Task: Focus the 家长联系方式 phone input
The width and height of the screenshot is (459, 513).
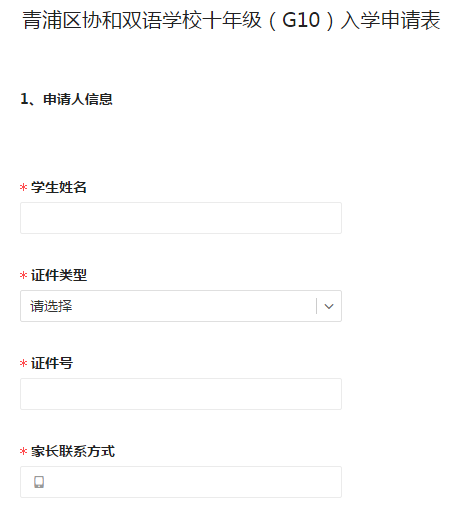Action: [181, 482]
